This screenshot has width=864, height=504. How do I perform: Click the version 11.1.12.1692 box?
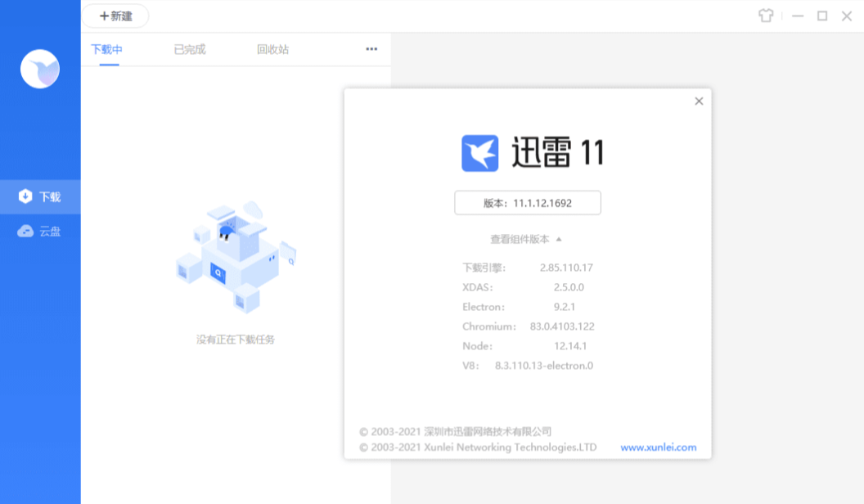tap(528, 203)
